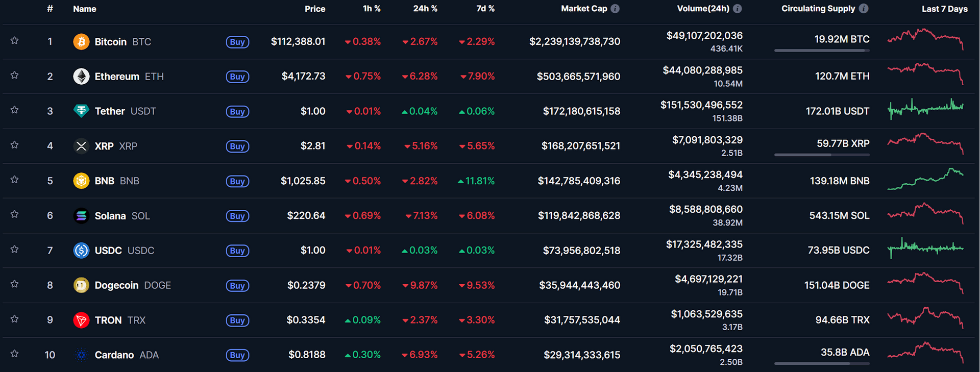Viewport: 980px width, 372px height.
Task: Star Bitcoin to add to watchlist
Action: pos(15,41)
